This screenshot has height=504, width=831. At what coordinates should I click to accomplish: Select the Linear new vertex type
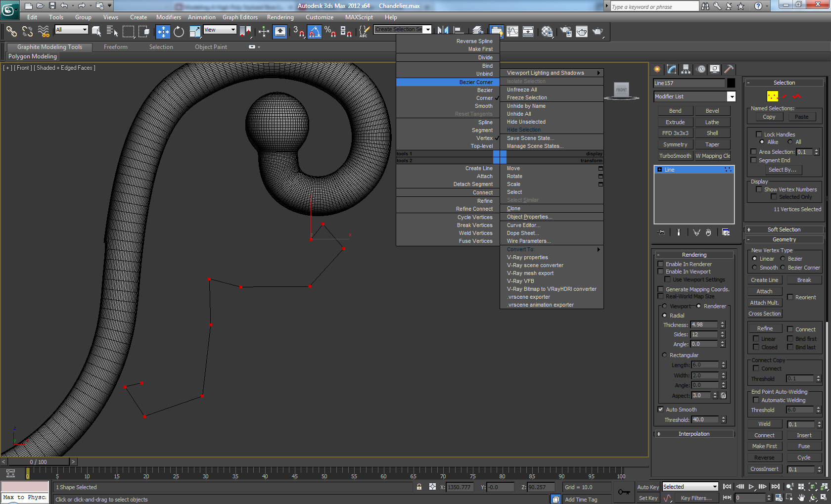tap(754, 259)
